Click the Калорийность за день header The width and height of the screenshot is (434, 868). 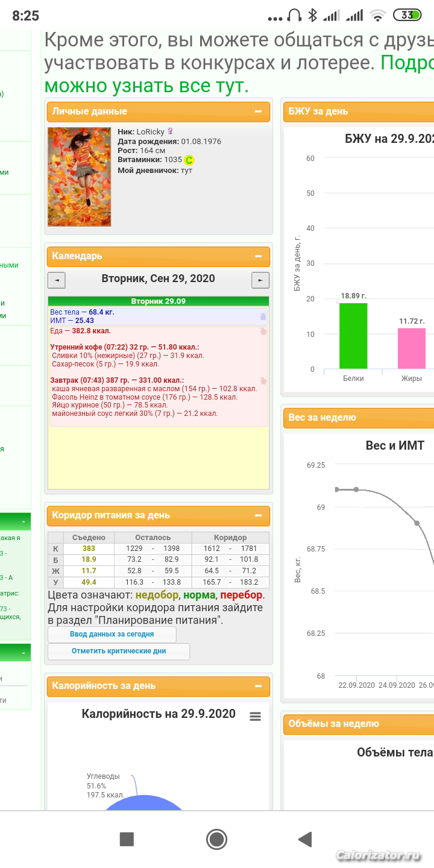tap(159, 686)
